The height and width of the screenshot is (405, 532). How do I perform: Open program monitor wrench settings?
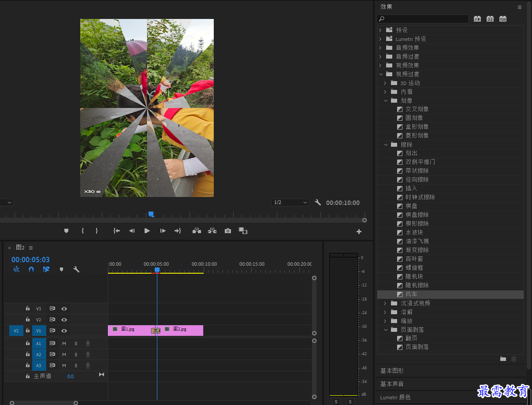pos(318,203)
